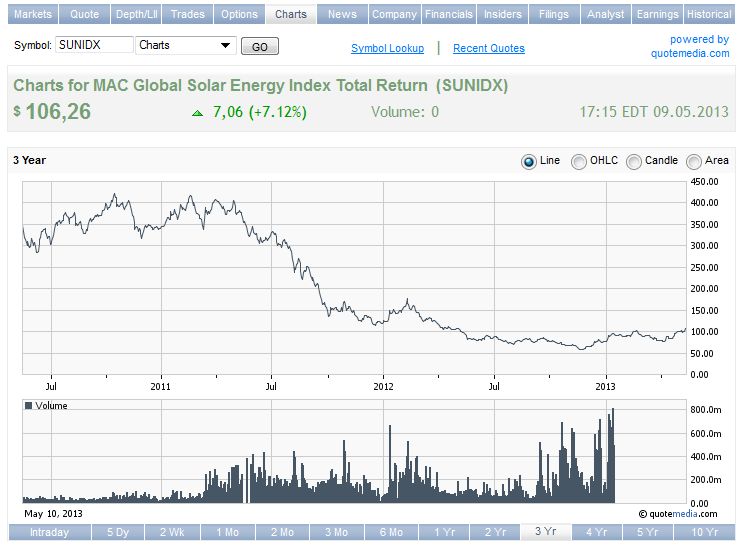
Task: Click the 100.00 price axis label
Action: [704, 332]
